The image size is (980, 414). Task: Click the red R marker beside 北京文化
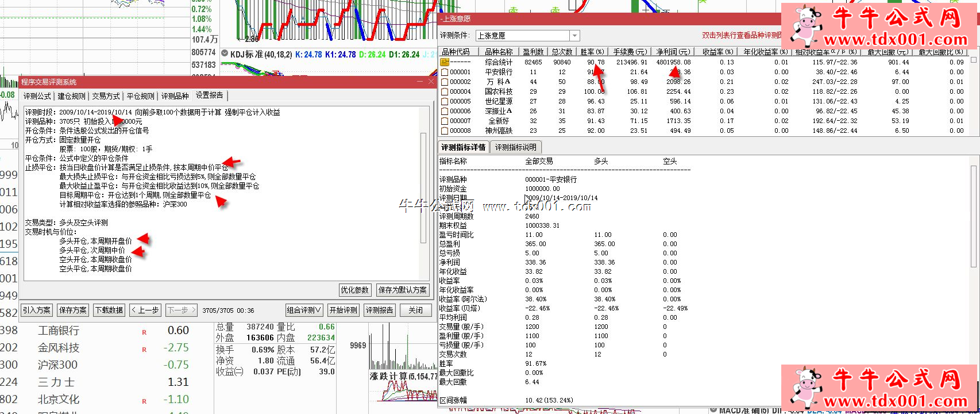pyautogui.click(x=144, y=401)
